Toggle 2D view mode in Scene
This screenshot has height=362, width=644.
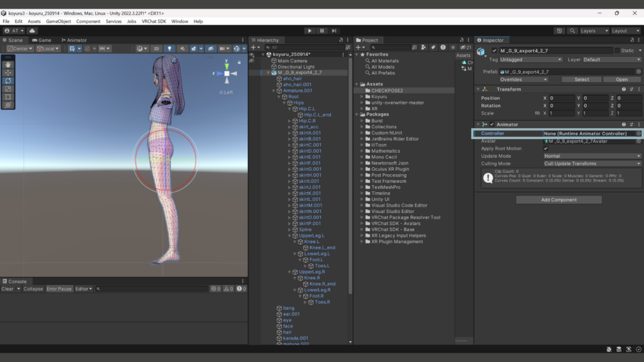click(156, 48)
